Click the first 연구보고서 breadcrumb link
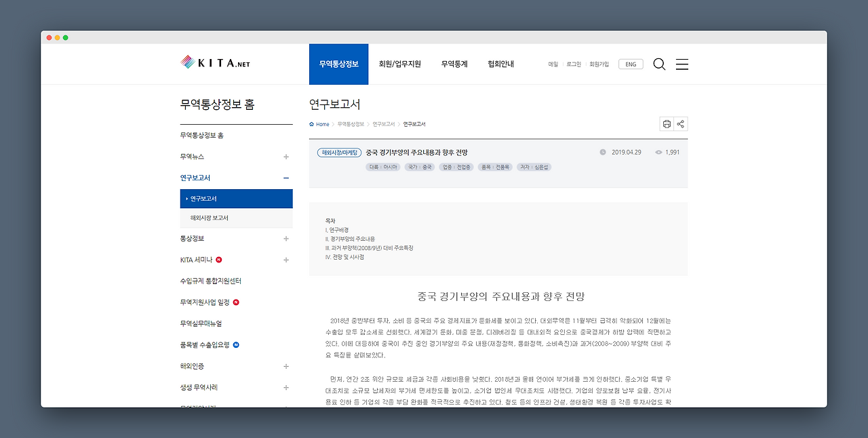868x438 pixels. click(384, 124)
